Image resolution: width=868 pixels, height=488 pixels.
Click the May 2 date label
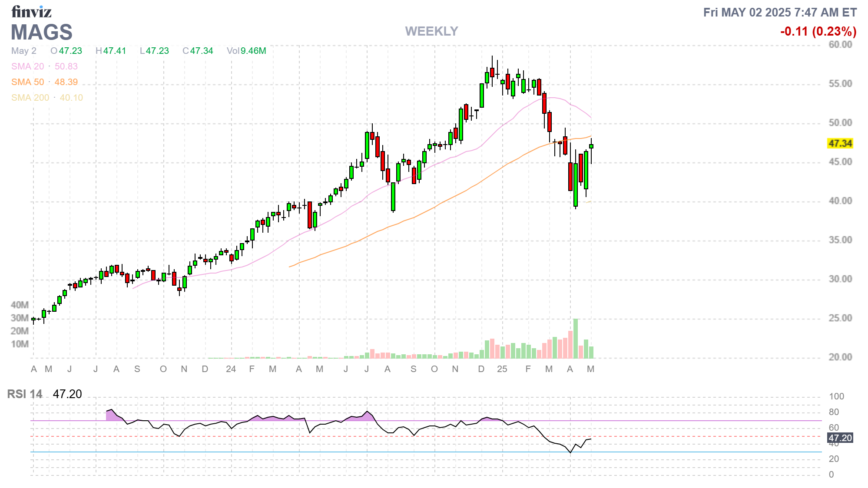[24, 51]
